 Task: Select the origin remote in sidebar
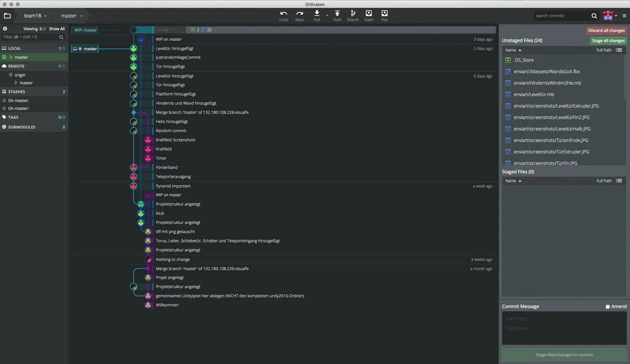pos(20,75)
